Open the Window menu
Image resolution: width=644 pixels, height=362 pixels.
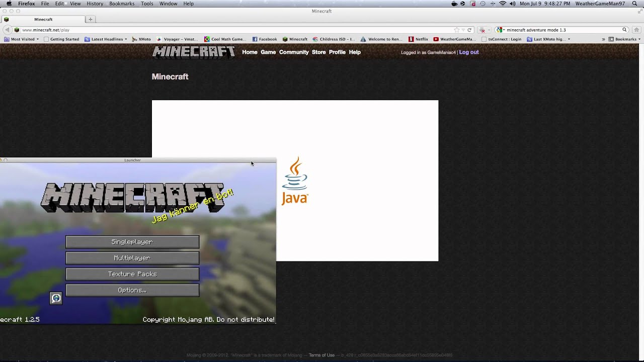tap(168, 4)
